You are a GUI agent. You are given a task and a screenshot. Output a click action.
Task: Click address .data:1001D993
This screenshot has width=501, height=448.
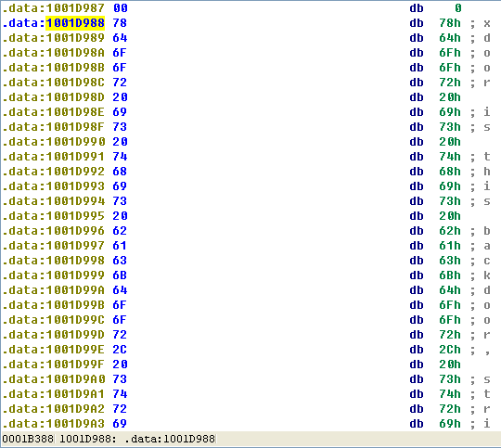click(54, 186)
